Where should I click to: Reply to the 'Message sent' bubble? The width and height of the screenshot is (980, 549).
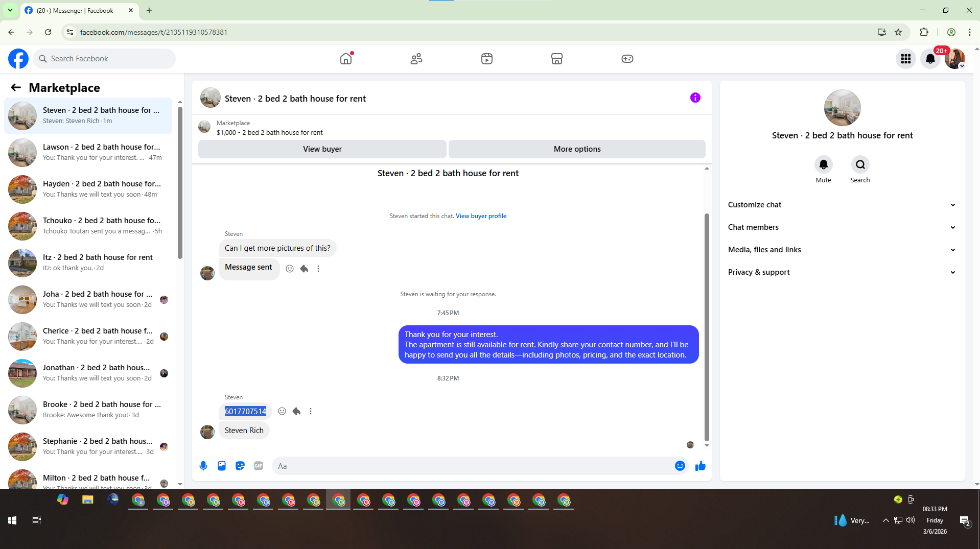pos(304,269)
